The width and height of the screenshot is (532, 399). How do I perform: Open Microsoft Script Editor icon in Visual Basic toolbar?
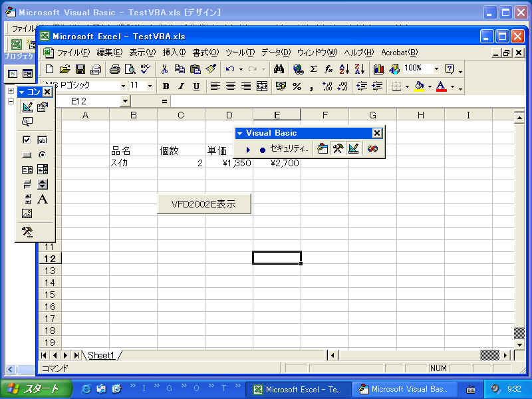(372, 149)
